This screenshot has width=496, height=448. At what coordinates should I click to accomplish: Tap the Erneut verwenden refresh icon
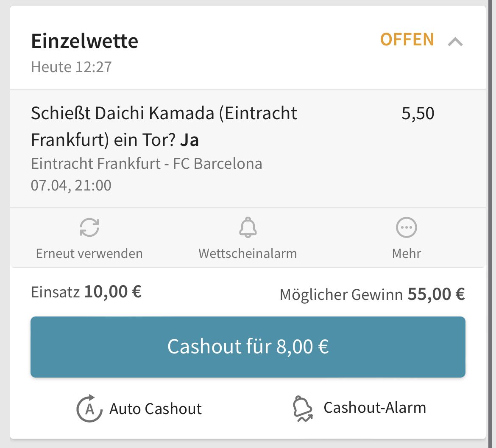(x=89, y=227)
